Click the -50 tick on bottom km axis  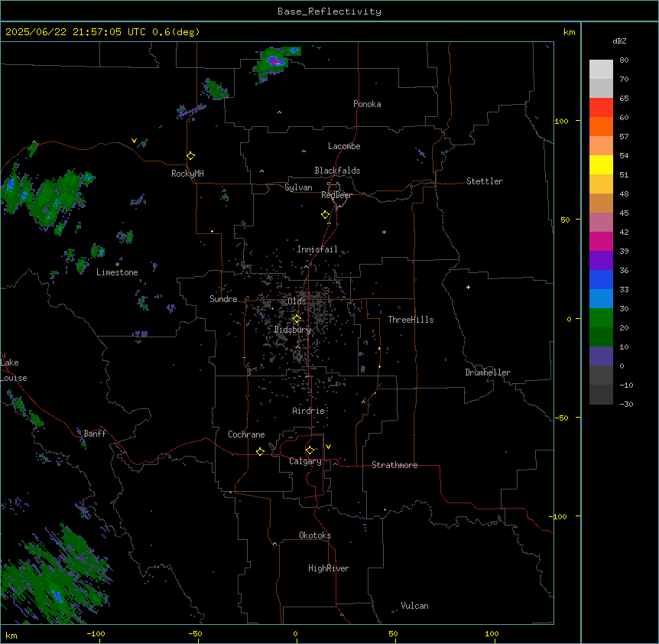(195, 633)
